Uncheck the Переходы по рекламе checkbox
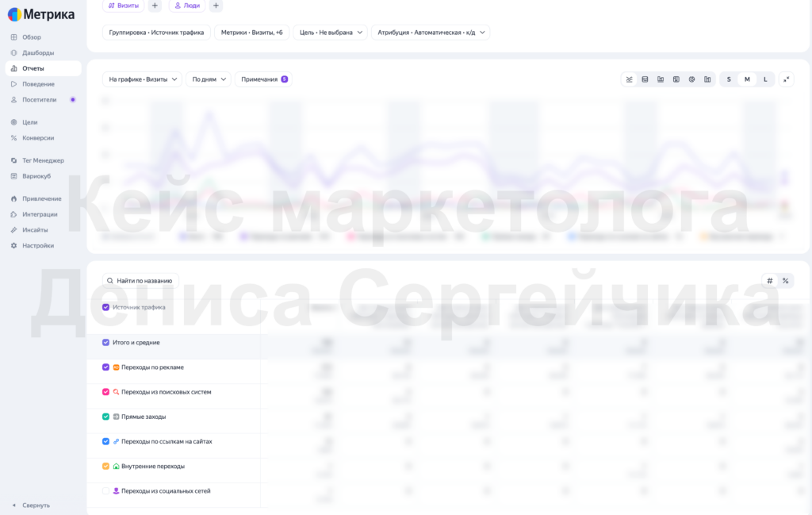 click(105, 367)
